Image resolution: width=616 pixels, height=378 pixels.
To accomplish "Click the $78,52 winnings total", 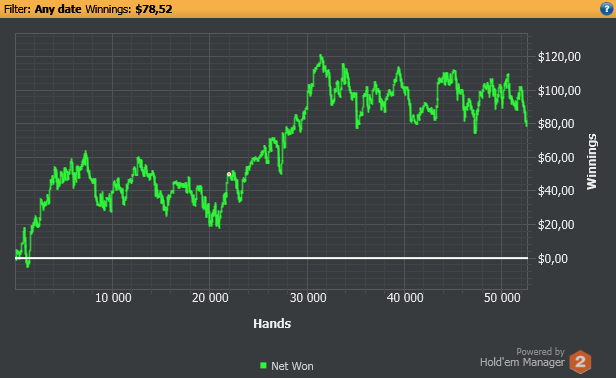I will pyautogui.click(x=154, y=9).
